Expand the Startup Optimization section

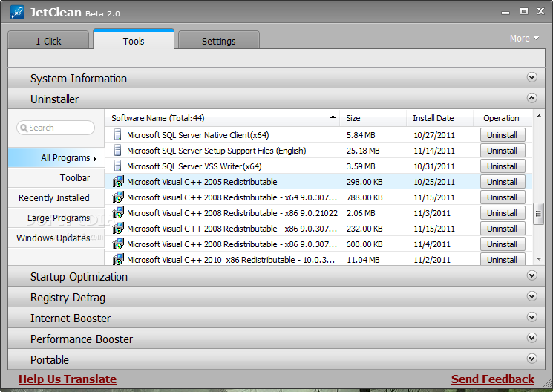(531, 275)
